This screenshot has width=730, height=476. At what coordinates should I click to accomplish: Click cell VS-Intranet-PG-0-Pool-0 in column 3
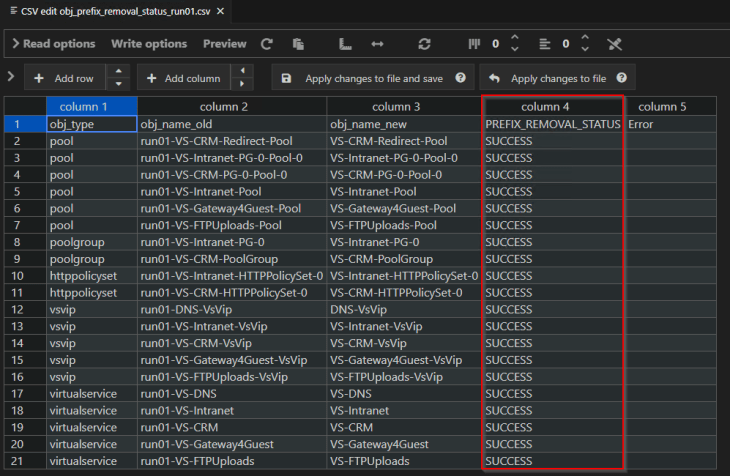tap(404, 157)
